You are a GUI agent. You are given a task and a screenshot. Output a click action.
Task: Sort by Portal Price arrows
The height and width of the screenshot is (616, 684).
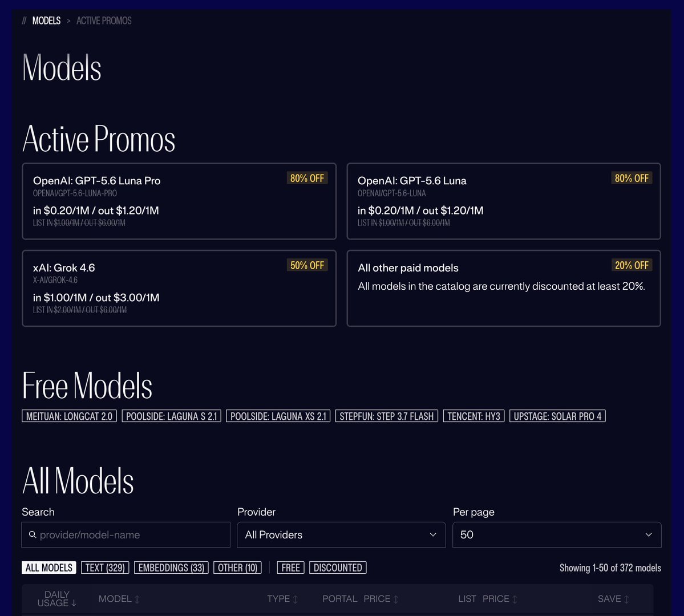click(396, 599)
